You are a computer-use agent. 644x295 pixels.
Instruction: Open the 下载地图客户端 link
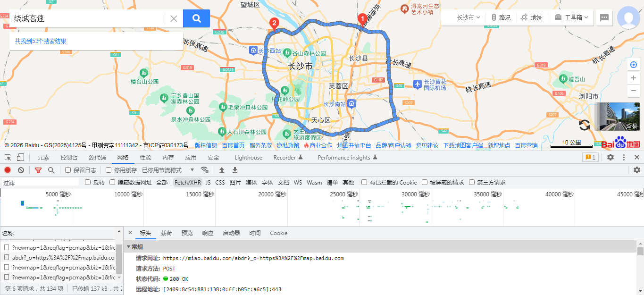click(x=463, y=145)
